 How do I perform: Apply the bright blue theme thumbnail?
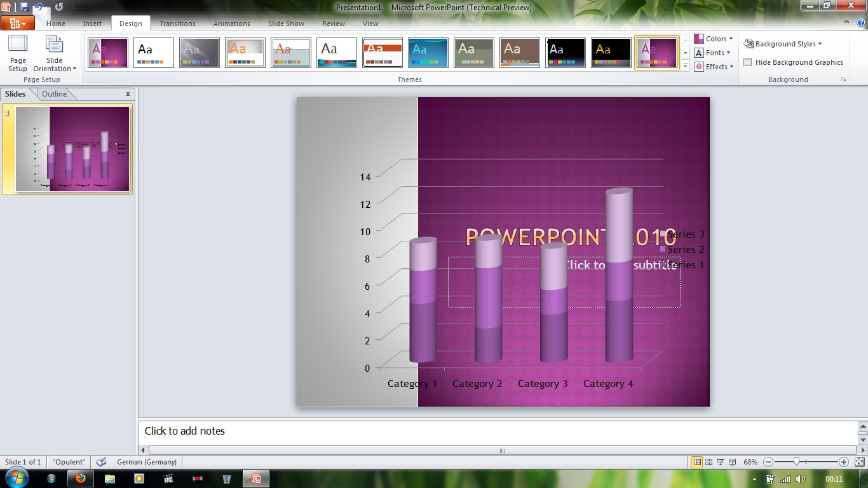[428, 53]
